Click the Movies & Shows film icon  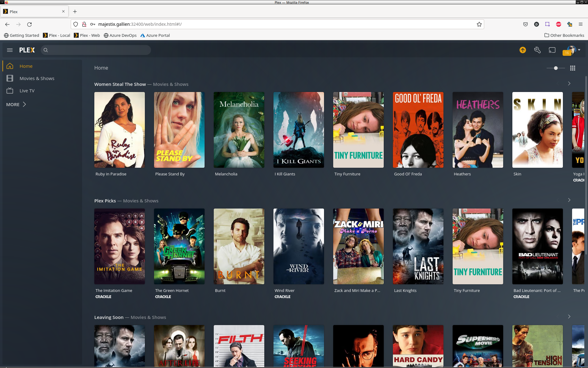(10, 78)
